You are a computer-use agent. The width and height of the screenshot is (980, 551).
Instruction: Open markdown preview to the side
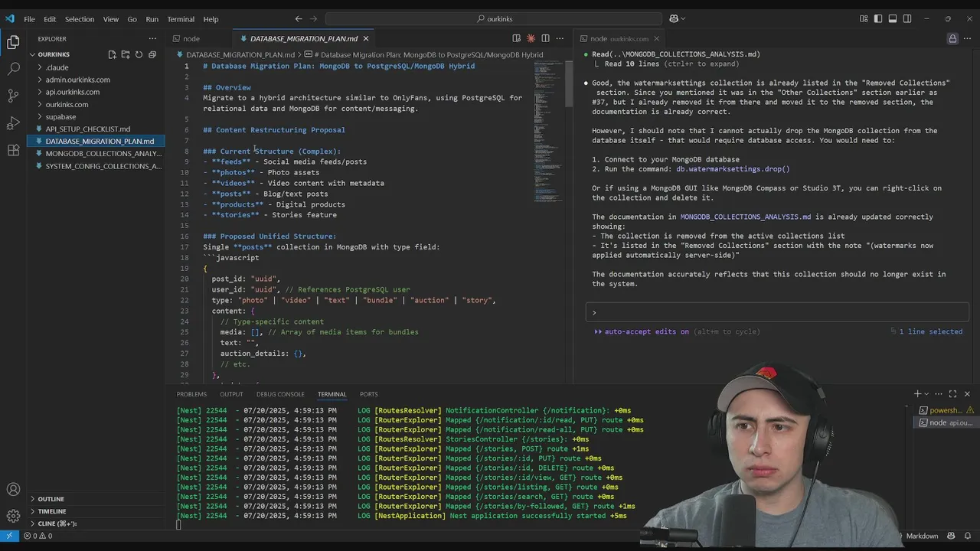coord(517,38)
